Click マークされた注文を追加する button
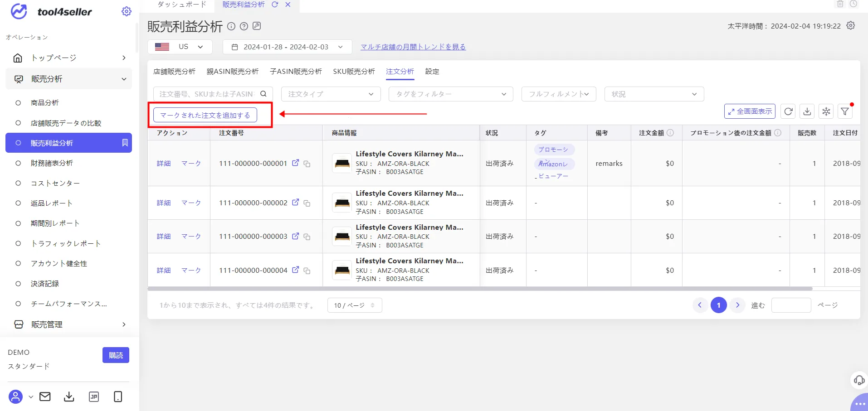The height and width of the screenshot is (411, 868). (x=205, y=115)
